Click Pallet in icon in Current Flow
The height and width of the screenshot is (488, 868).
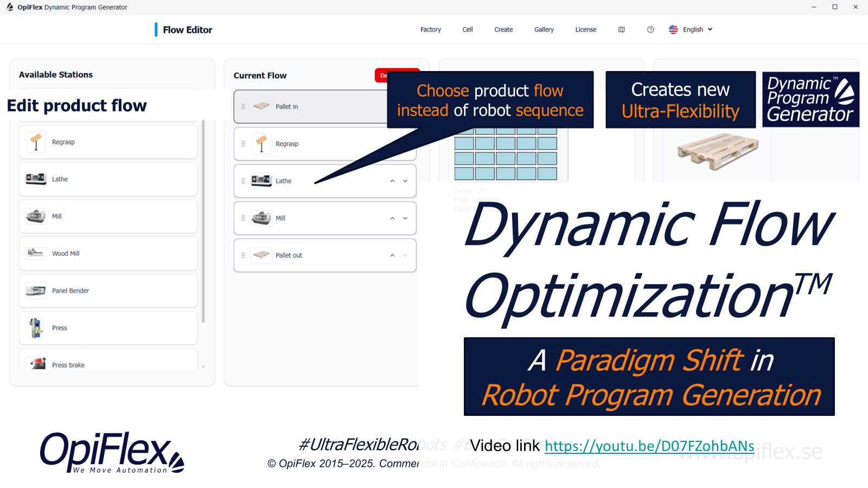click(x=261, y=106)
